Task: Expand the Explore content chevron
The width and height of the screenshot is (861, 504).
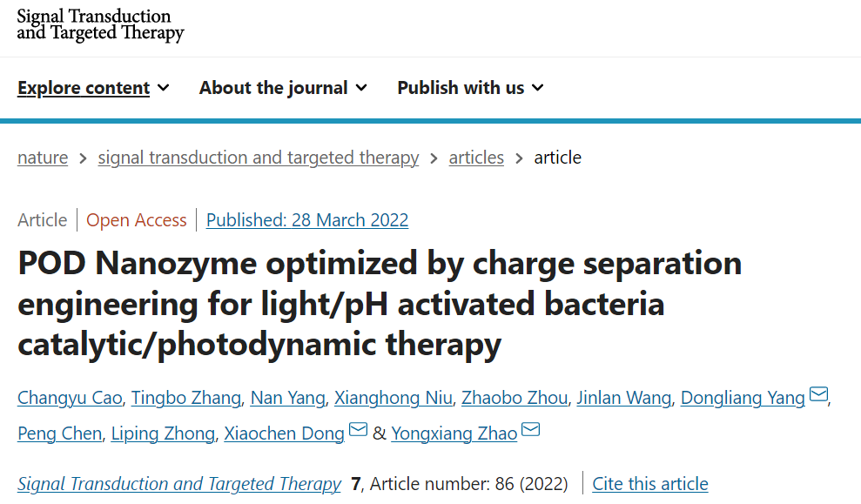Action: coord(163,88)
